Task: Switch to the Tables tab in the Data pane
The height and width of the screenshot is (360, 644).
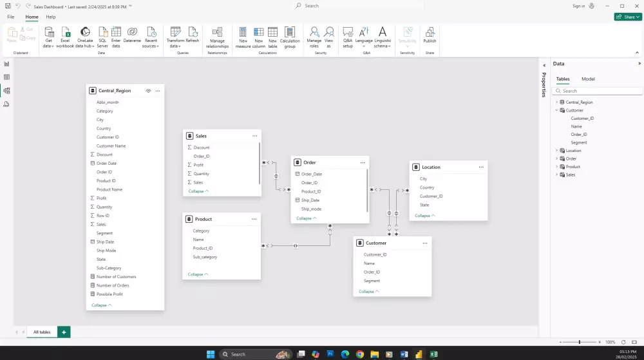Action: tap(563, 79)
